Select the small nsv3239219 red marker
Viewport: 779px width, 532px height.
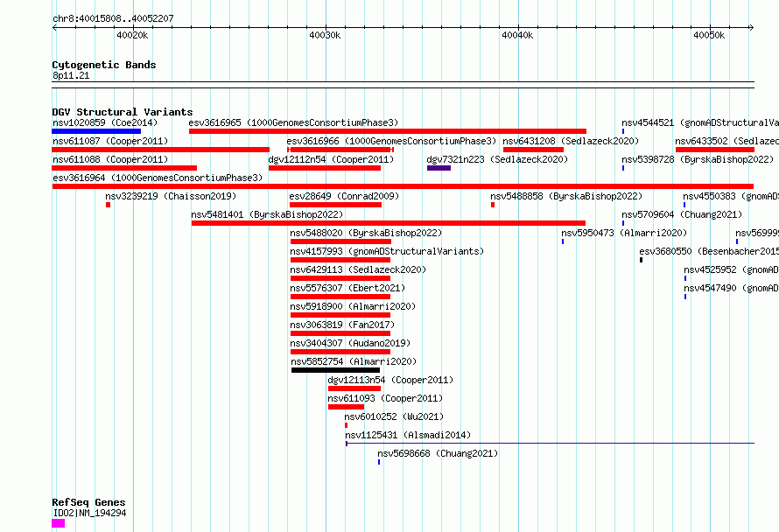point(108,205)
